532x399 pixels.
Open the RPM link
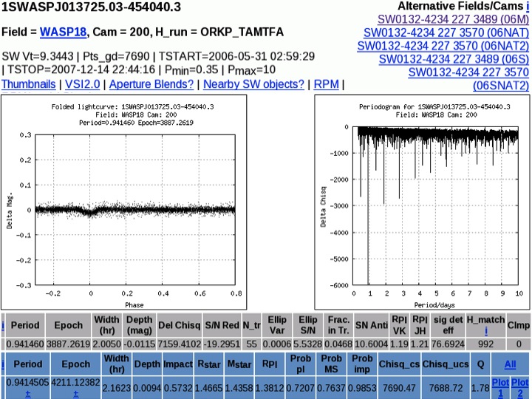pos(326,84)
